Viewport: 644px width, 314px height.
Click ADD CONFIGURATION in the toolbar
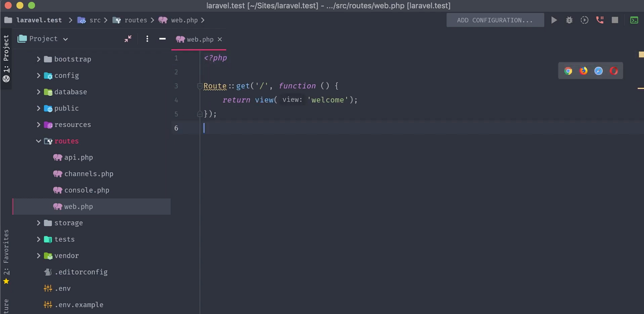(x=495, y=20)
